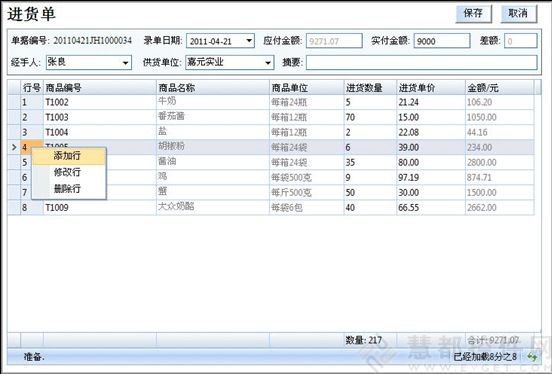Click the 保存 button
552x374 pixels.
(x=473, y=14)
